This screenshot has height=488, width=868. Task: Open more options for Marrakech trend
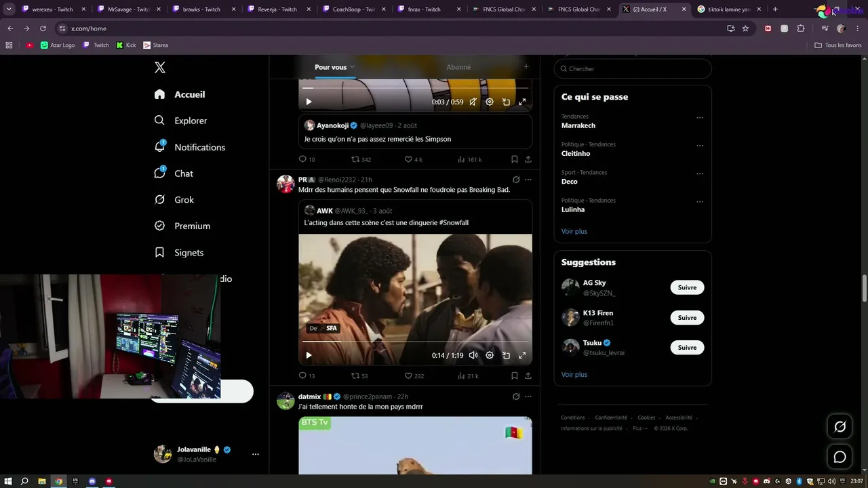point(700,117)
